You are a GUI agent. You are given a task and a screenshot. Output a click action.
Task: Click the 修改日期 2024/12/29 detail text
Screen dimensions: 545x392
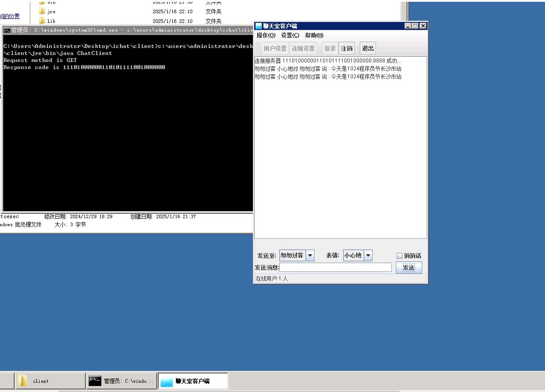tap(78, 216)
